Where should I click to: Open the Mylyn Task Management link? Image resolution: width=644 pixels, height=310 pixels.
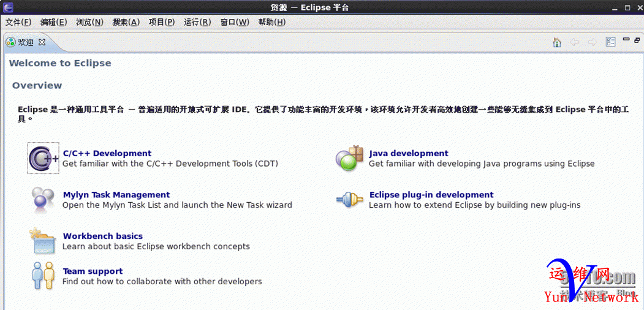coord(116,195)
